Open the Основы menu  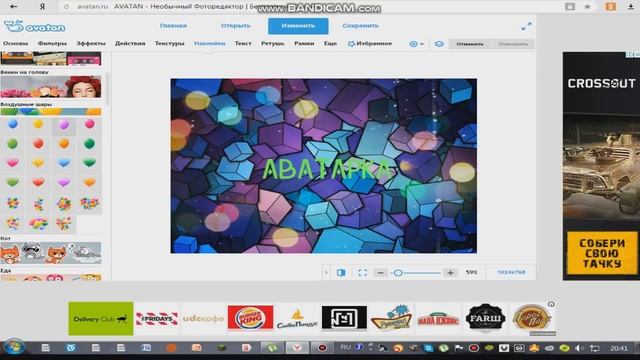(x=16, y=43)
